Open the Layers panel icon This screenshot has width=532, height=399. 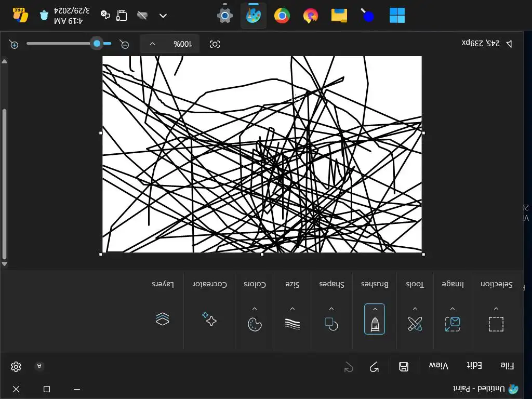click(x=163, y=319)
